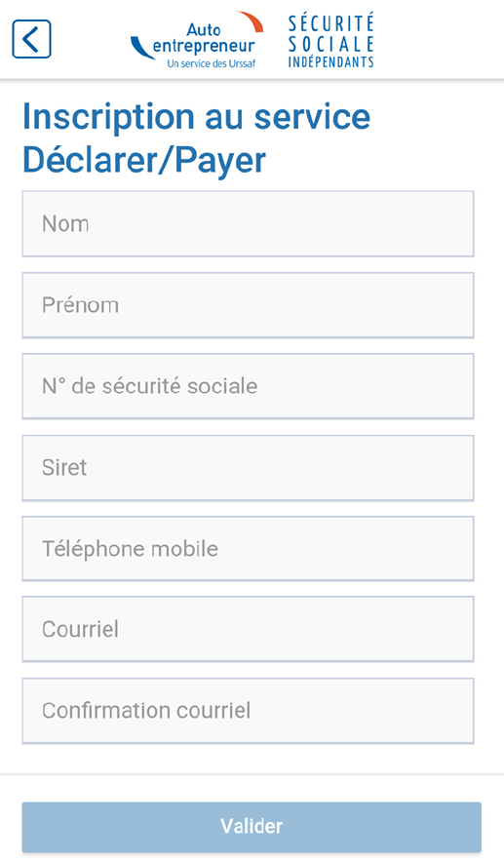Click the blue swoosh left of entrepreneur
The width and height of the screenshot is (504, 862).
click(141, 48)
